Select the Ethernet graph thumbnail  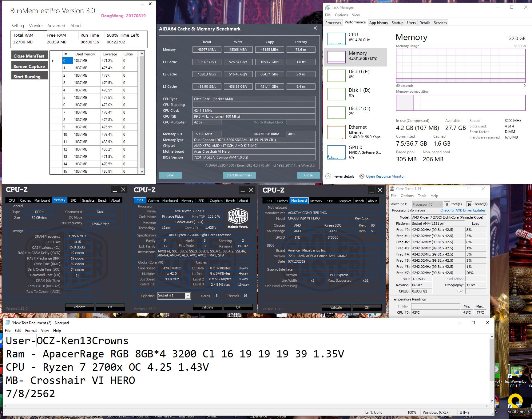336,132
